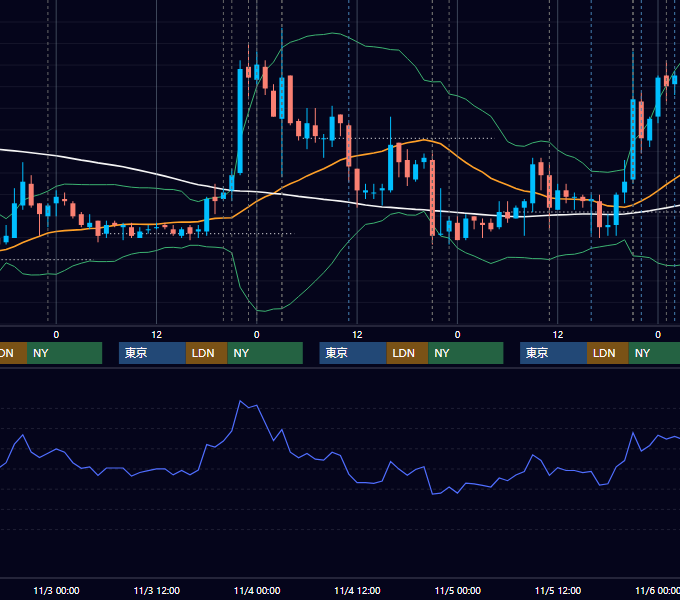
Task: Select the NY session bar ending near 11/6 00:00
Action: pyautogui.click(x=654, y=353)
